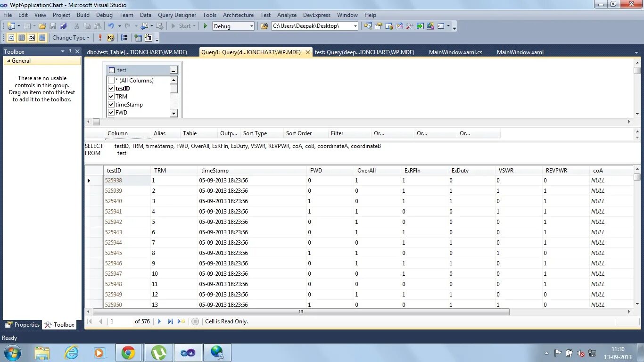Switch to MainWindow.xaml tab
644x362 pixels.
(x=520, y=52)
